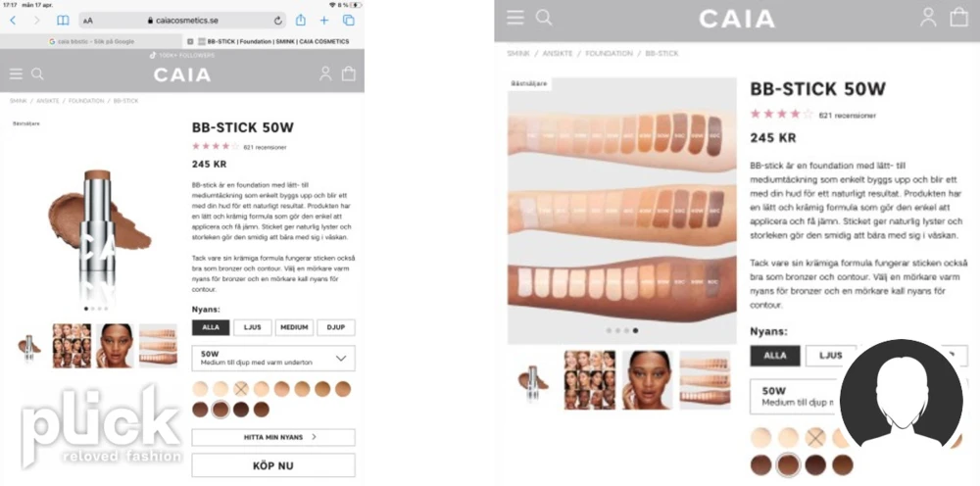Tap the caiacosmetics.se address bar
Viewport: 980px width, 486px height.
click(x=183, y=21)
